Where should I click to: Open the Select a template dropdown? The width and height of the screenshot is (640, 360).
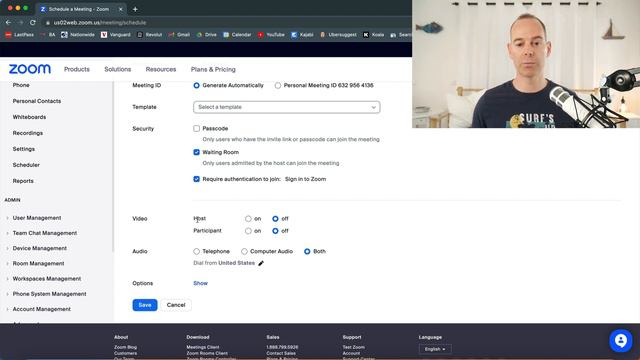coord(287,107)
